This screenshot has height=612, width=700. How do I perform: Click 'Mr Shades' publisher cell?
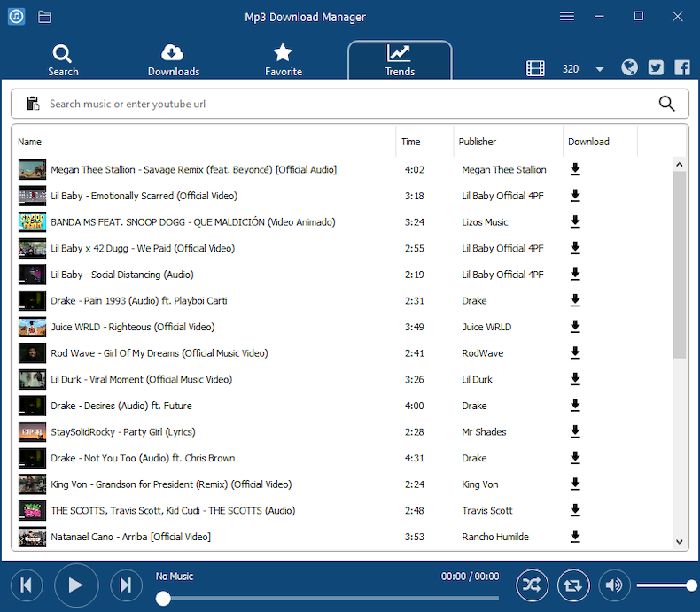pos(484,432)
